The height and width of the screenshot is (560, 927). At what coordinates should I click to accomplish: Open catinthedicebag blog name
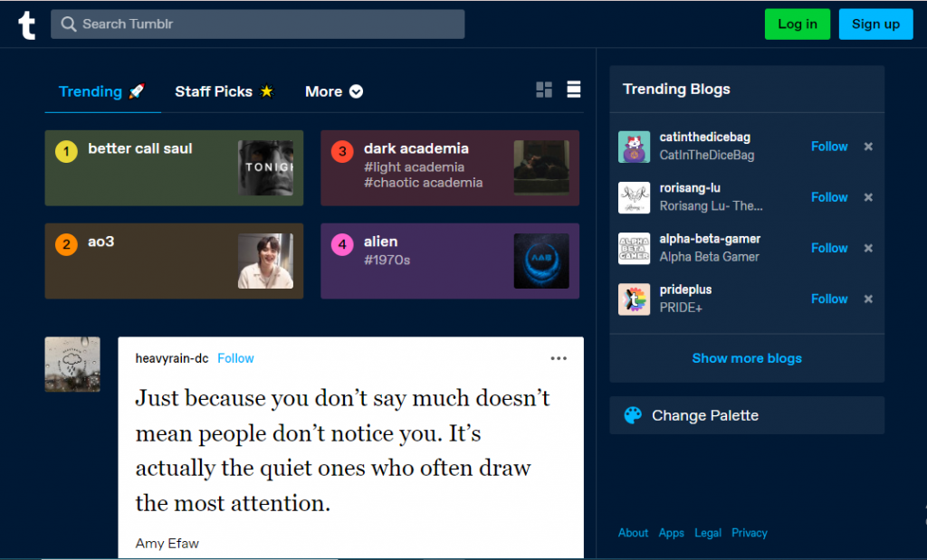704,137
